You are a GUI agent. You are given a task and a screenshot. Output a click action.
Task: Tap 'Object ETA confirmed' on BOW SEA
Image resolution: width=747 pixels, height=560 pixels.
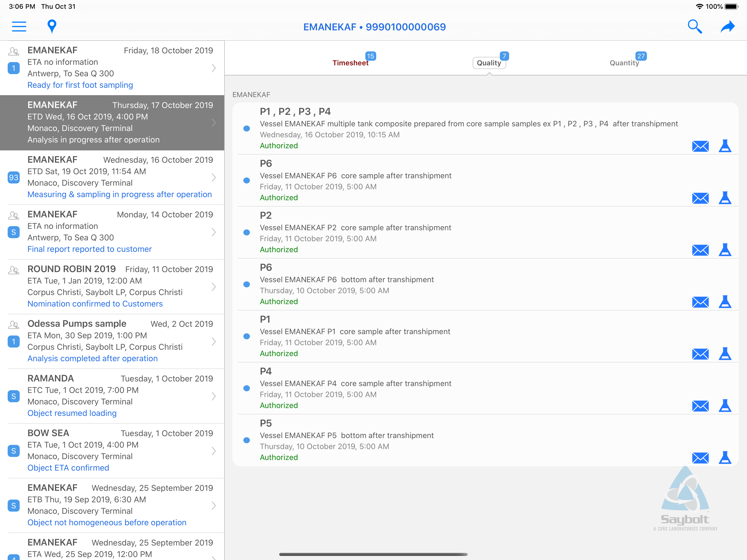(68, 468)
